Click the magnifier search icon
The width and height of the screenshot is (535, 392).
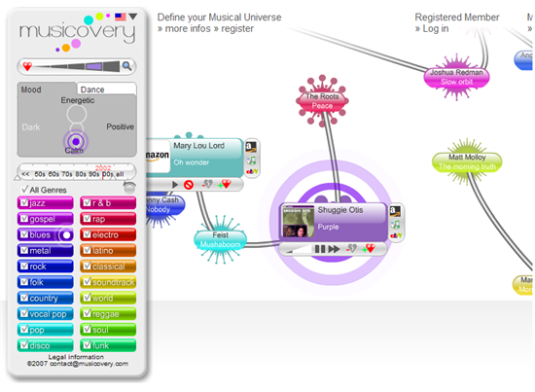tap(126, 66)
